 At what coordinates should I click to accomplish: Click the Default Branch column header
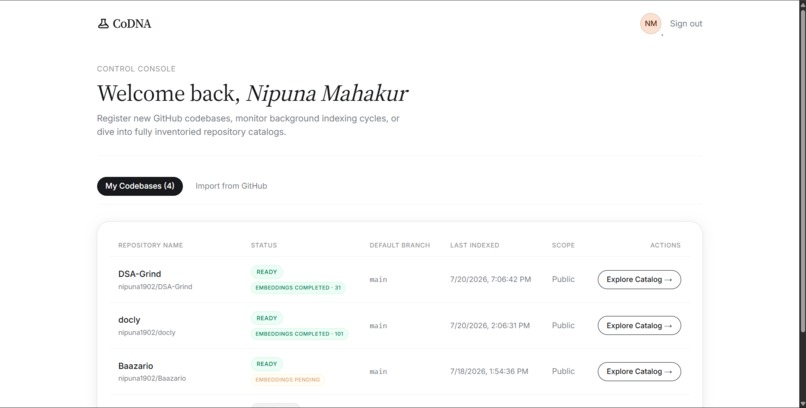[x=400, y=245]
